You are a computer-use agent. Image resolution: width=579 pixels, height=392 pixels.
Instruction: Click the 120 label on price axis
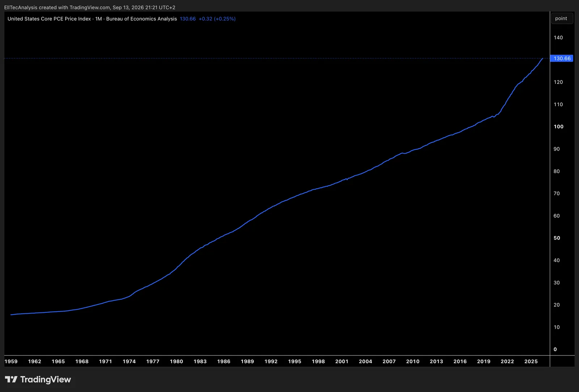click(558, 82)
